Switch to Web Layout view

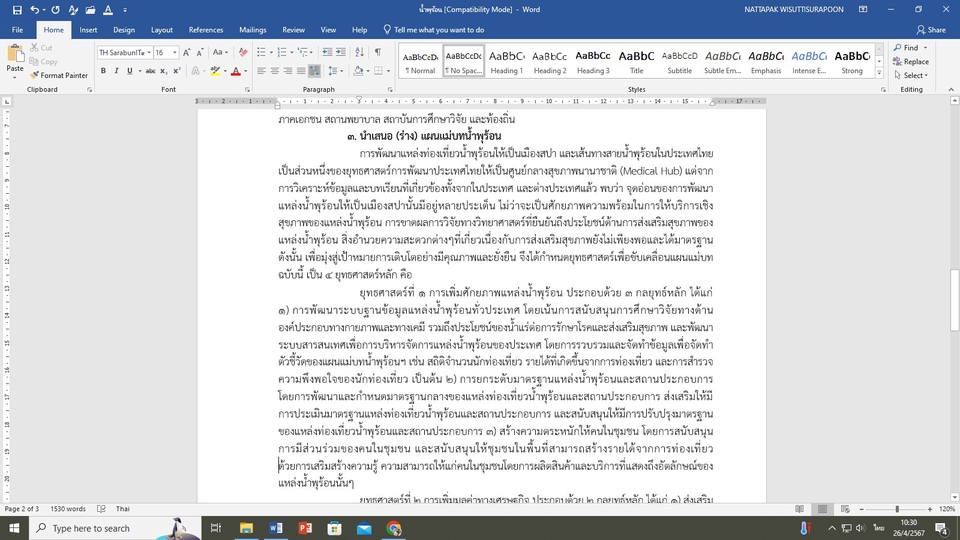845,509
